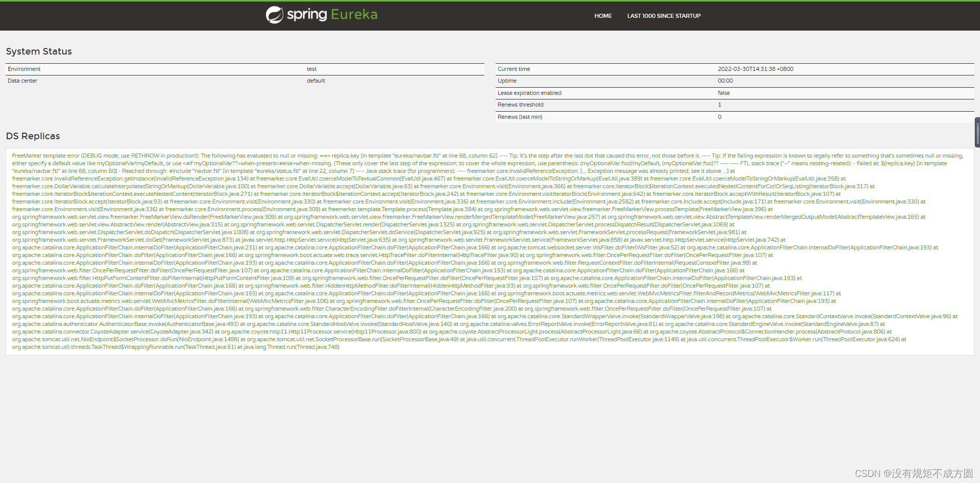The image size is (980, 483).
Task: Click the Environment label cell
Action: 24,69
